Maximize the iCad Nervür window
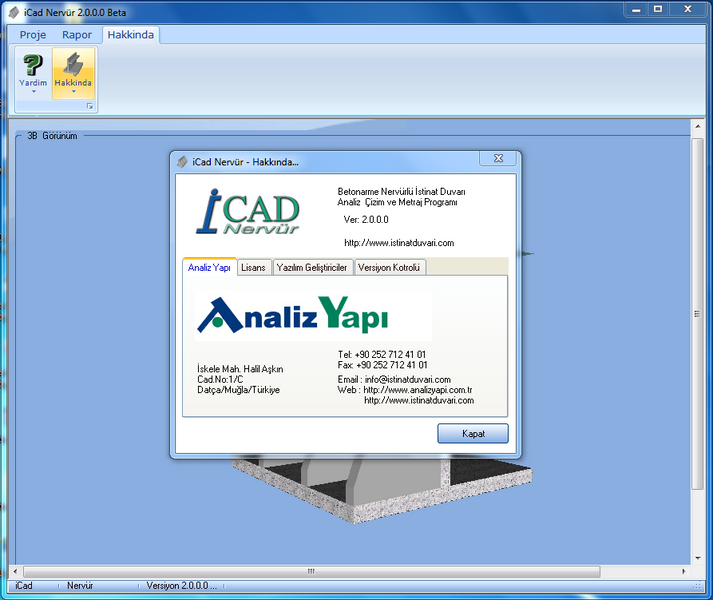 tap(658, 9)
